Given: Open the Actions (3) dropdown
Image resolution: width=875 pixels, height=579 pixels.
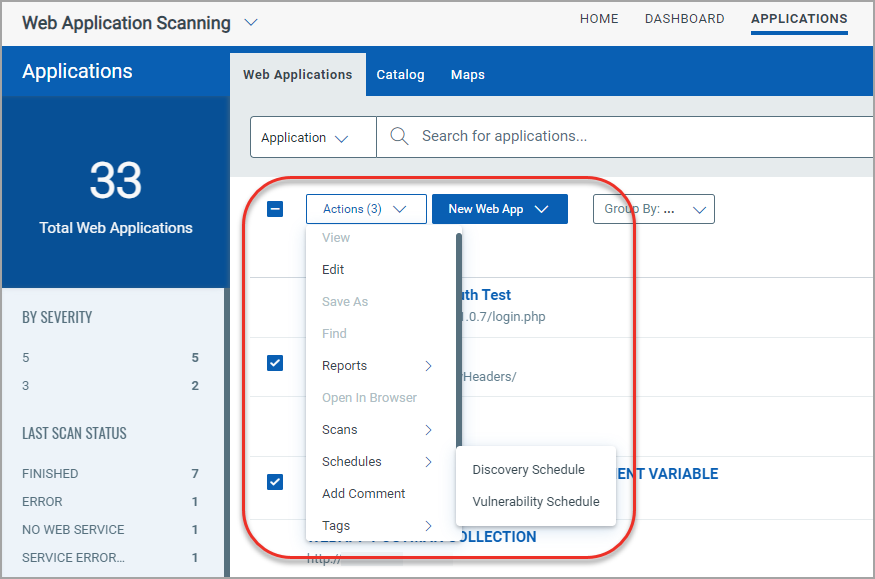Looking at the screenshot, I should click(366, 209).
